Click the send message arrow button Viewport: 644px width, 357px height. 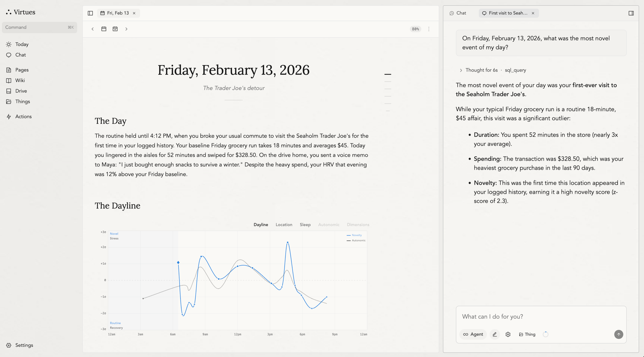tap(619, 334)
